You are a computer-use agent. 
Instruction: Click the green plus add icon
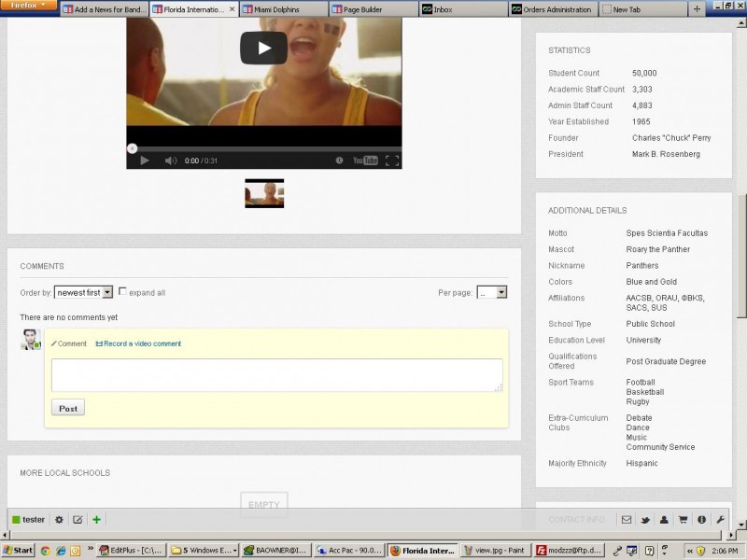tap(97, 520)
